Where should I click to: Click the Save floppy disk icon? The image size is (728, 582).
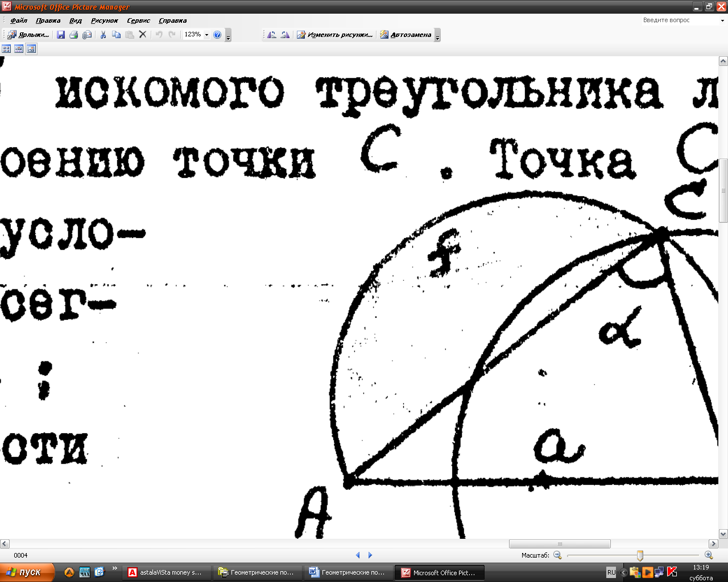tap(61, 35)
